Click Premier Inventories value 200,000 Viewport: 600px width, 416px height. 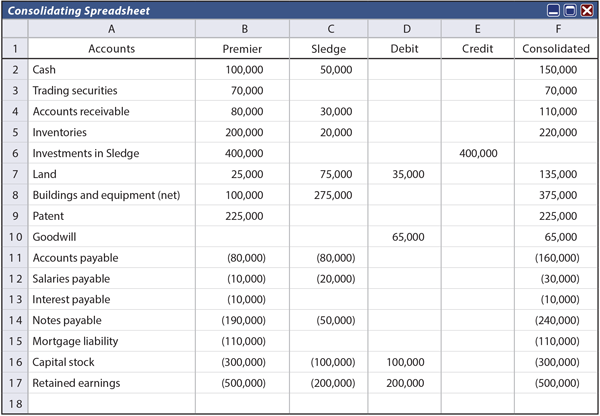tap(245, 132)
